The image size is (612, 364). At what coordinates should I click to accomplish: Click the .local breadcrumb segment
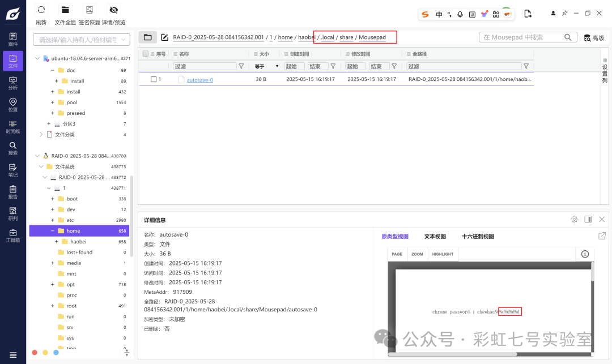[x=328, y=37]
